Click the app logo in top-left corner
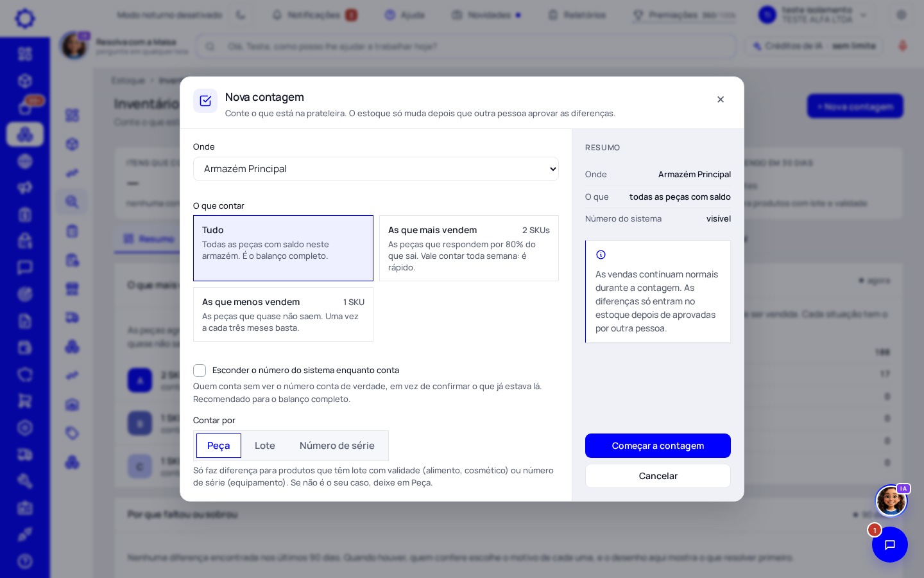The height and width of the screenshot is (578, 924). [25, 18]
